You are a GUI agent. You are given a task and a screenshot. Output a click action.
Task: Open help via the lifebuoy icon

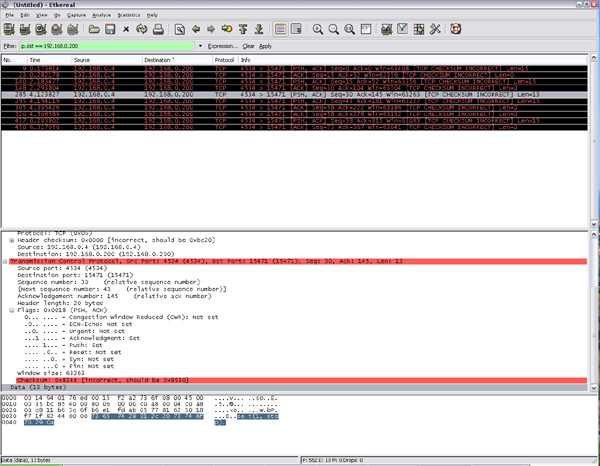click(x=456, y=30)
